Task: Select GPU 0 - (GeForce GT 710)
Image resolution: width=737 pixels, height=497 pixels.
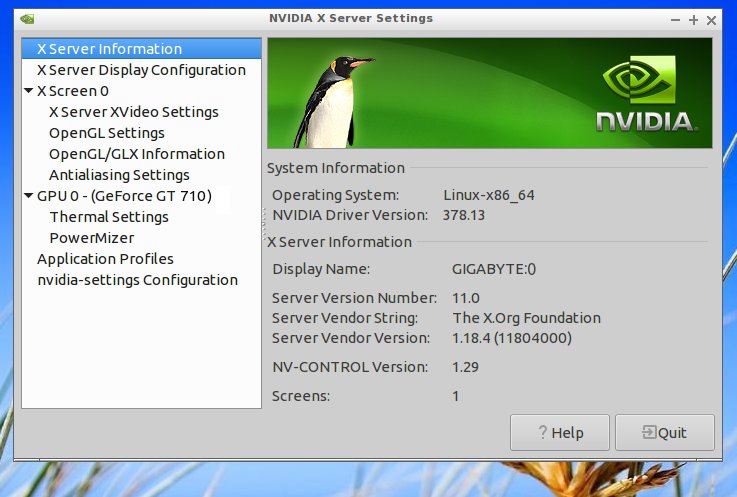Action: 125,196
